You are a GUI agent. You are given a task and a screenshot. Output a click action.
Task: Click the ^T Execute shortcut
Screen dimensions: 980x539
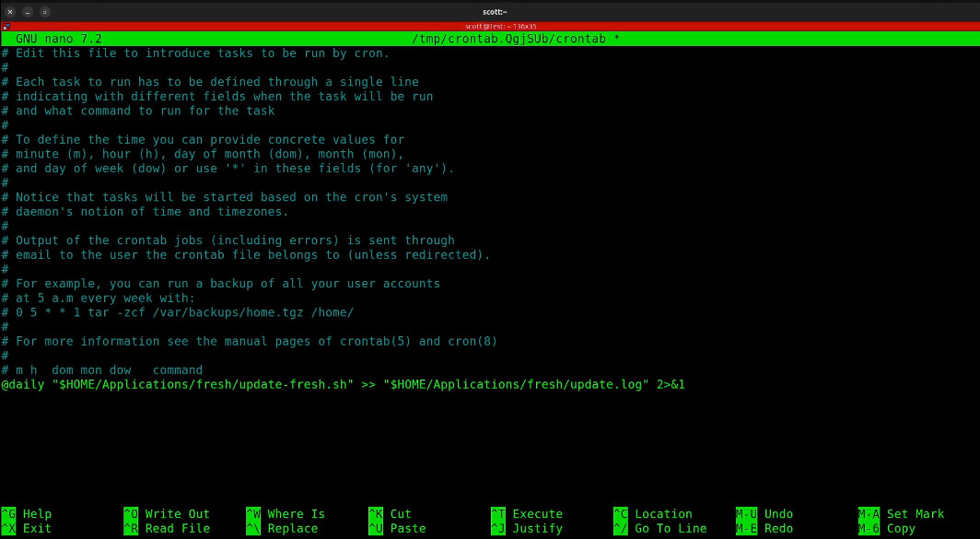coord(526,514)
